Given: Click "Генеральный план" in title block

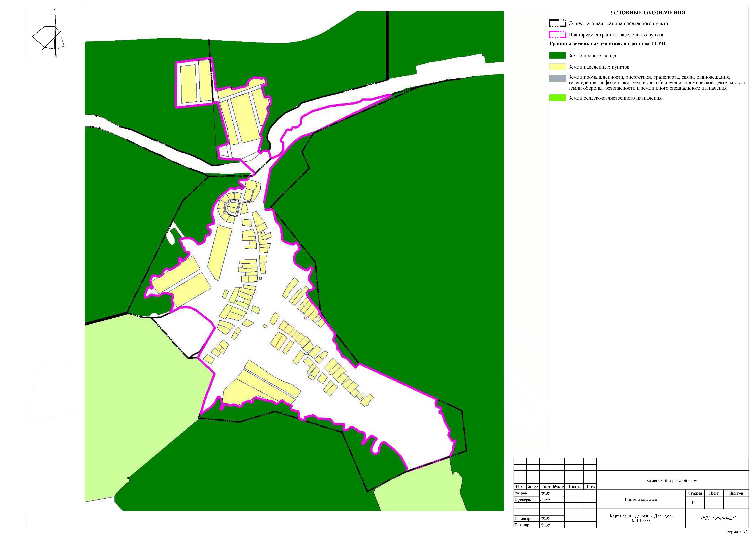Looking at the screenshot, I should point(641,499).
